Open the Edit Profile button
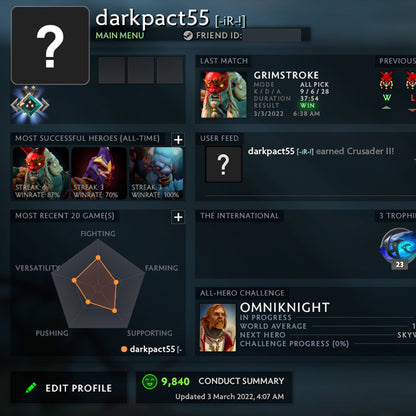Viewport: 416px width, 416px height. tap(69, 388)
